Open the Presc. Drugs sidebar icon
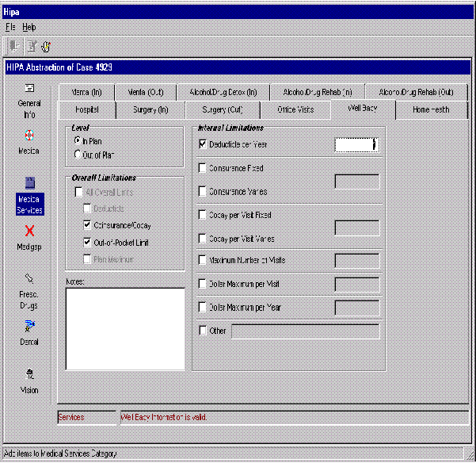 pos(29,279)
